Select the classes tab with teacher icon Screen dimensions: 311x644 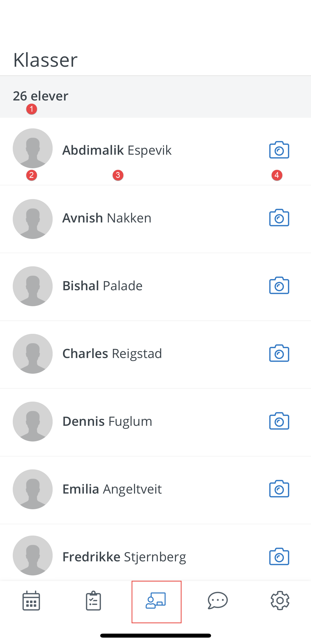[x=156, y=601]
